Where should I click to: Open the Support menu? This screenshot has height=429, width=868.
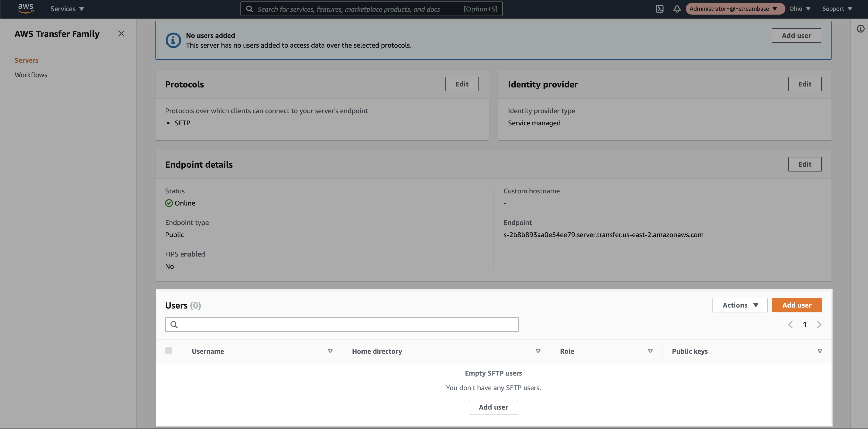[837, 9]
